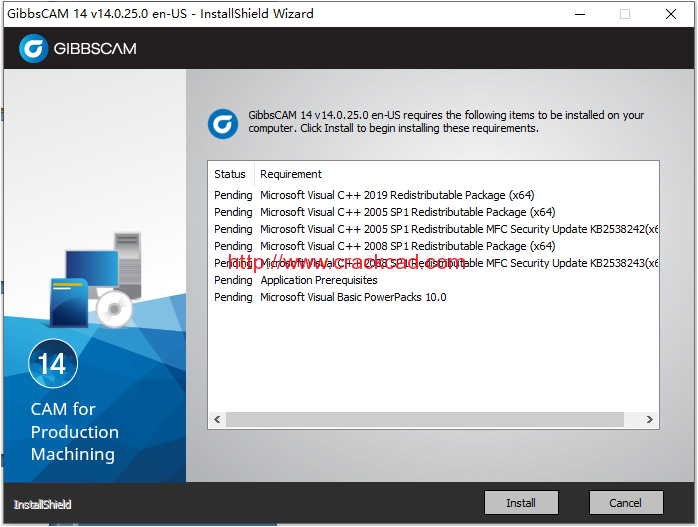Viewport: 698px width, 527px height.
Task: Click the blue GibbsCAM icon beside requirements message
Action: (x=223, y=124)
